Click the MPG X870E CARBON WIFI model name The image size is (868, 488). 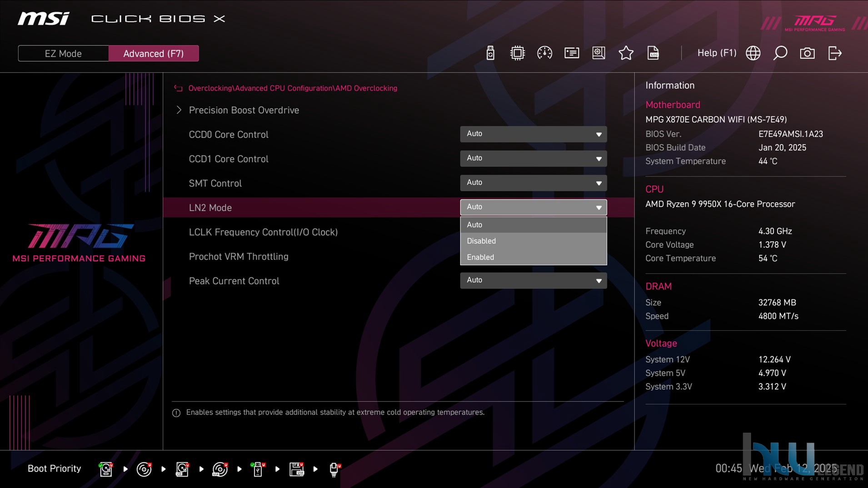tap(716, 120)
